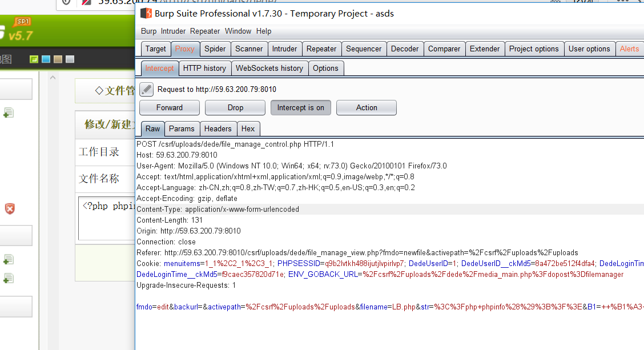Click the '<?php phpi' textarea in DedeCMS page
This screenshot has height=350, width=644.
tap(107, 218)
